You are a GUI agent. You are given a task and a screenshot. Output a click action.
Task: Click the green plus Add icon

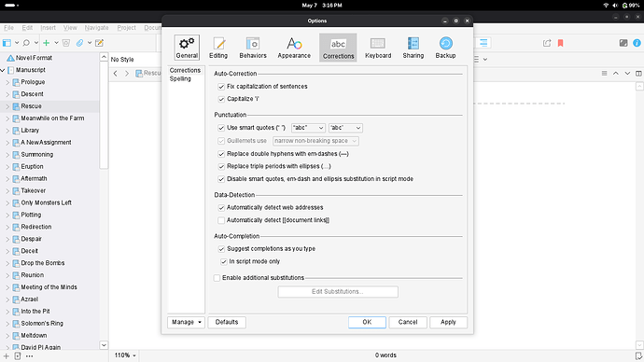tap(46, 43)
